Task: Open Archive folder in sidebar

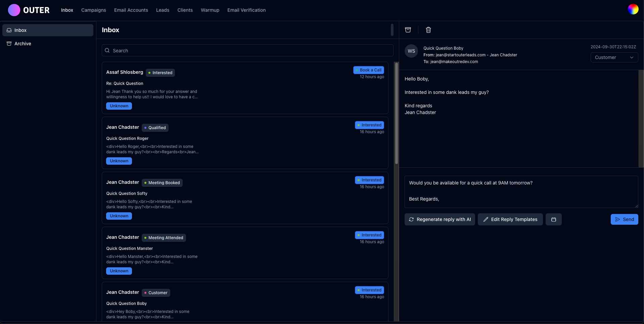Action: pyautogui.click(x=23, y=44)
